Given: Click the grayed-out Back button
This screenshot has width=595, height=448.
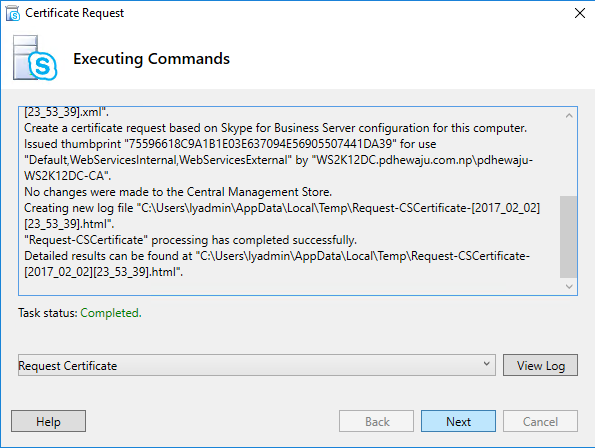Looking at the screenshot, I should coord(376,421).
